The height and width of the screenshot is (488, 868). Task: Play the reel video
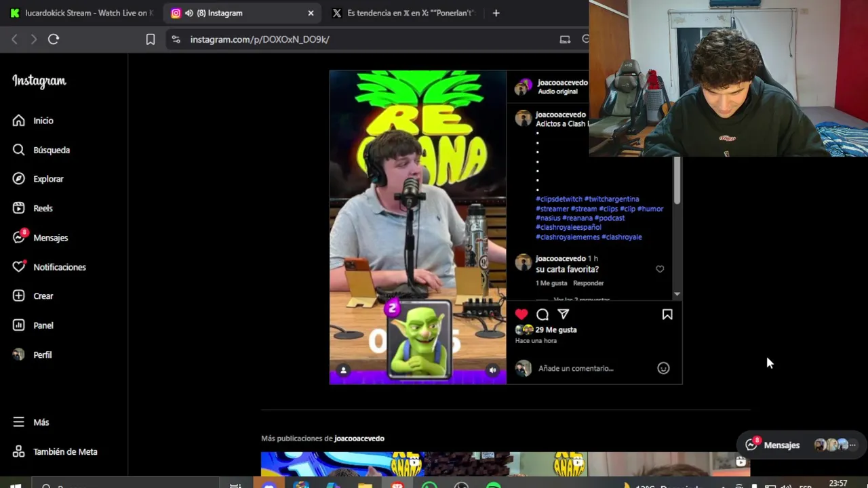click(418, 227)
